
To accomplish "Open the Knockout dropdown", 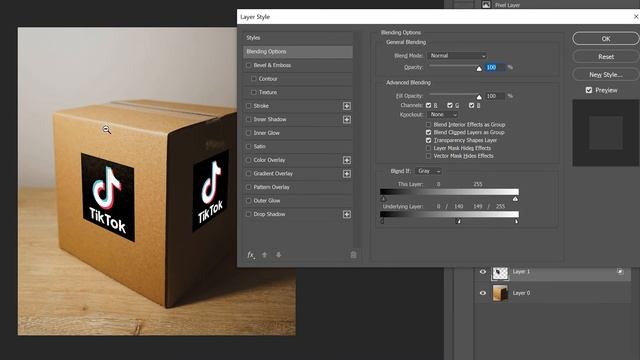I will click(443, 115).
